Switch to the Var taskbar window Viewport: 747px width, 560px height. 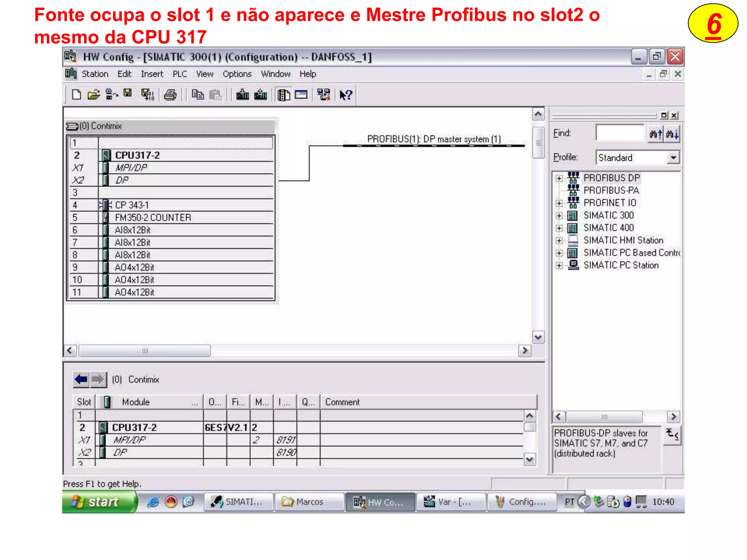click(x=451, y=502)
